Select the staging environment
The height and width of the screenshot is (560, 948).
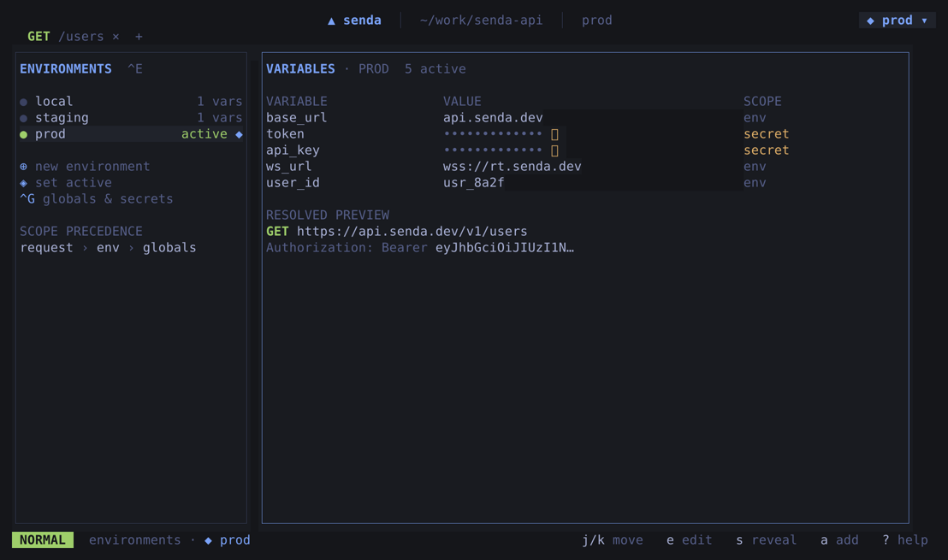click(x=131, y=118)
